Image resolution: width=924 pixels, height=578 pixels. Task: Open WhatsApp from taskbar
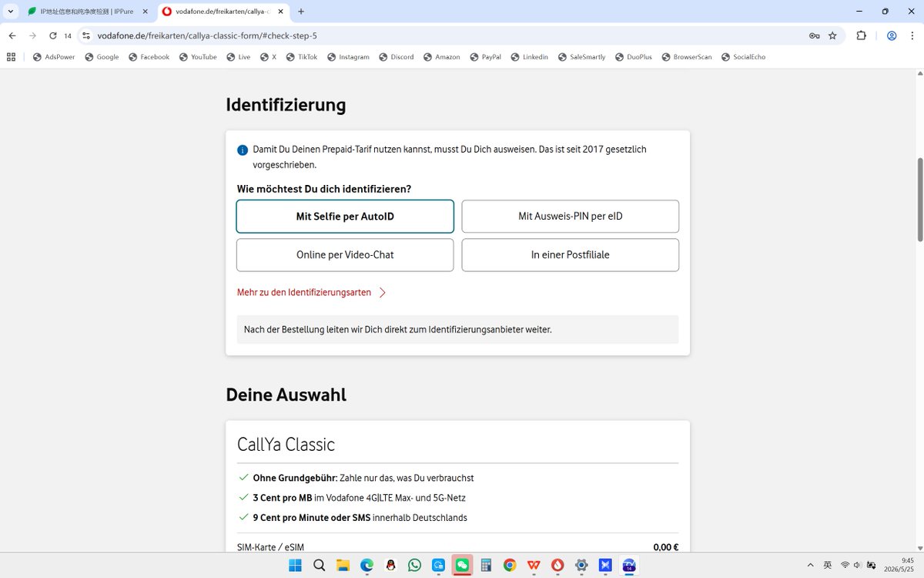click(x=414, y=565)
